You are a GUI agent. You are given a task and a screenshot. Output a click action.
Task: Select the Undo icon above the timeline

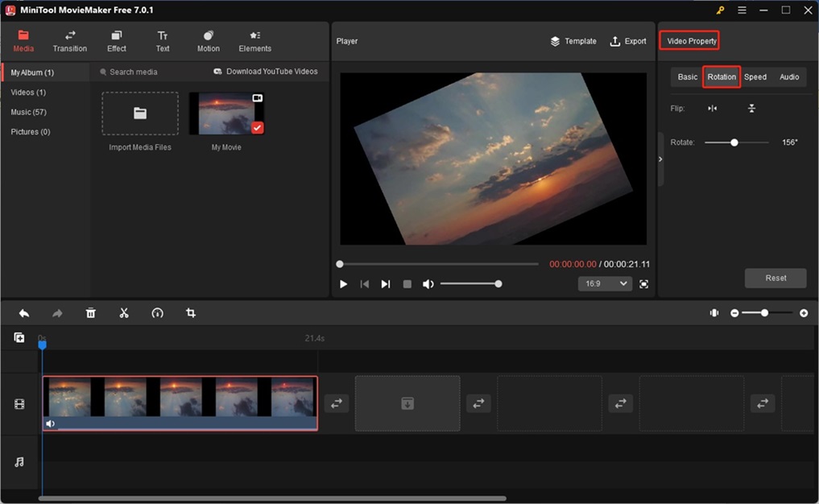coord(23,312)
